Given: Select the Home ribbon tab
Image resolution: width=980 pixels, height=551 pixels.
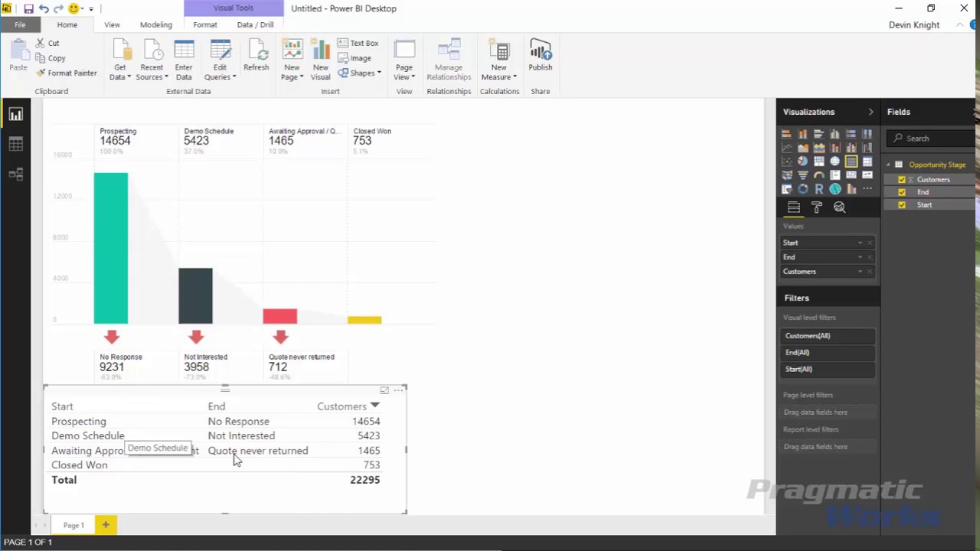Looking at the screenshot, I should [x=67, y=24].
